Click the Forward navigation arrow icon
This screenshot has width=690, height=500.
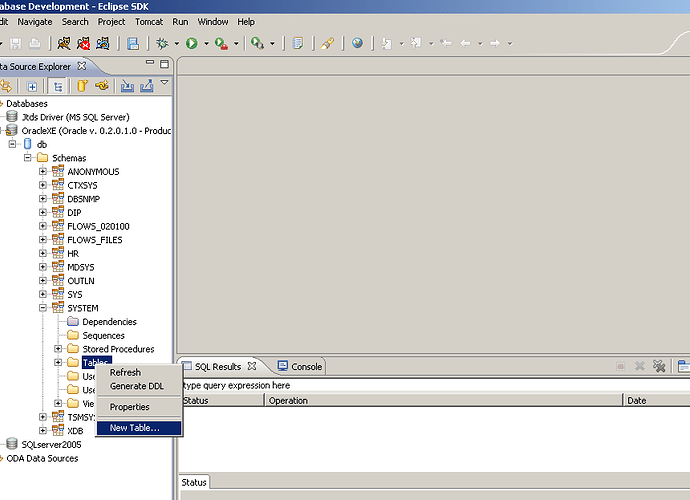(x=495, y=43)
